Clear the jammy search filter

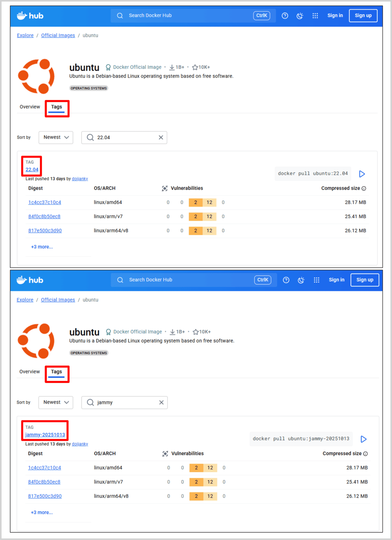click(x=161, y=402)
